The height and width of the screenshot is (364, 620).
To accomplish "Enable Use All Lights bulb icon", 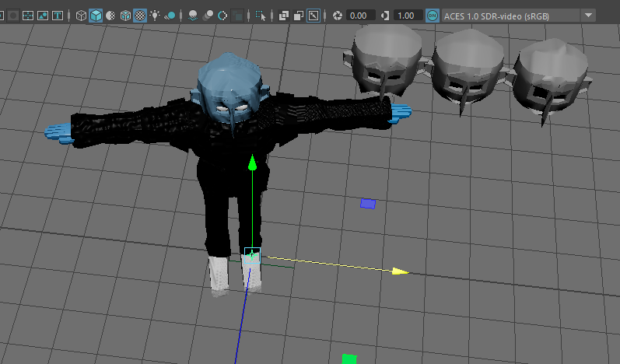I will (155, 16).
